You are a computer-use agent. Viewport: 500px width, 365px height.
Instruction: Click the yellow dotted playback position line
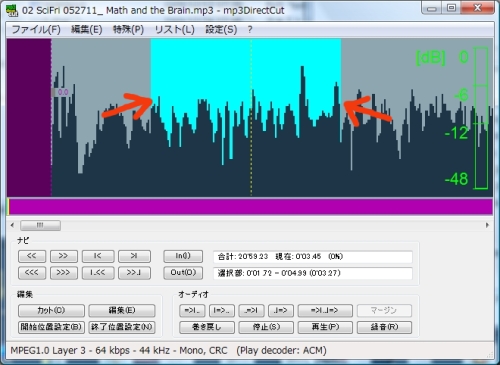pos(251,117)
